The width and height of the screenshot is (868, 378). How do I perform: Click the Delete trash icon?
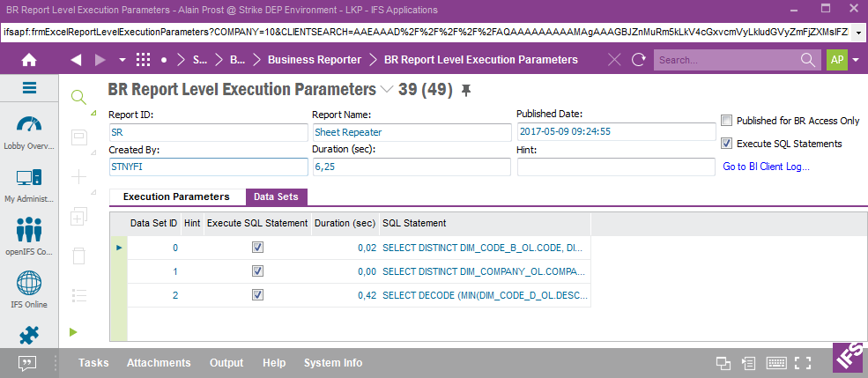(x=79, y=256)
